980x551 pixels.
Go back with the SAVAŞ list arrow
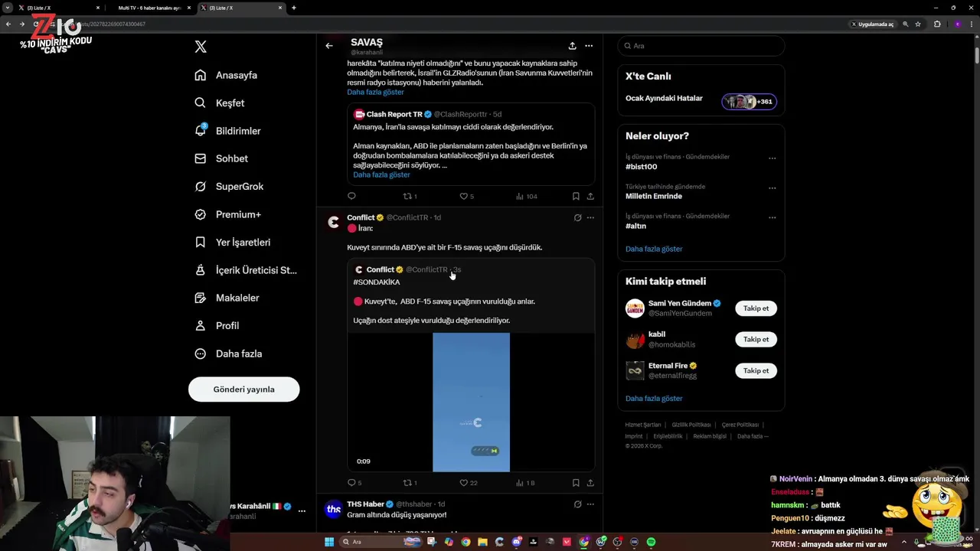tap(329, 46)
